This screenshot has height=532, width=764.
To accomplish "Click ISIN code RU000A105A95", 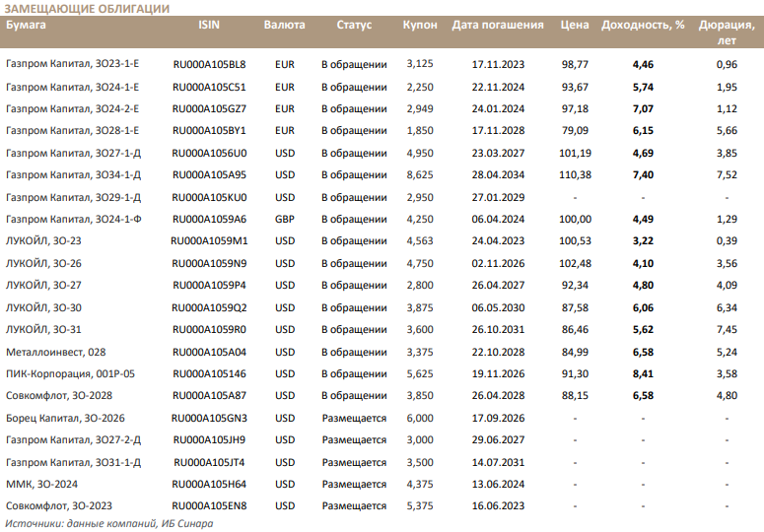I will pyautogui.click(x=209, y=175).
